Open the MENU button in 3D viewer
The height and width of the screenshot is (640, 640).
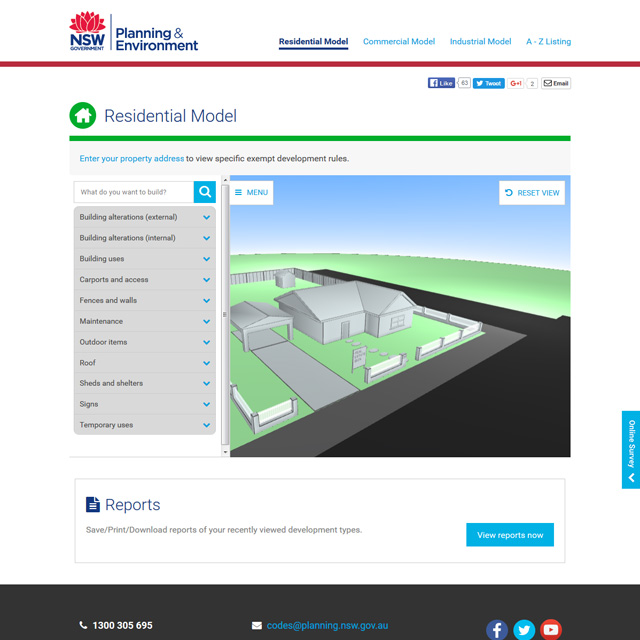tap(251, 192)
